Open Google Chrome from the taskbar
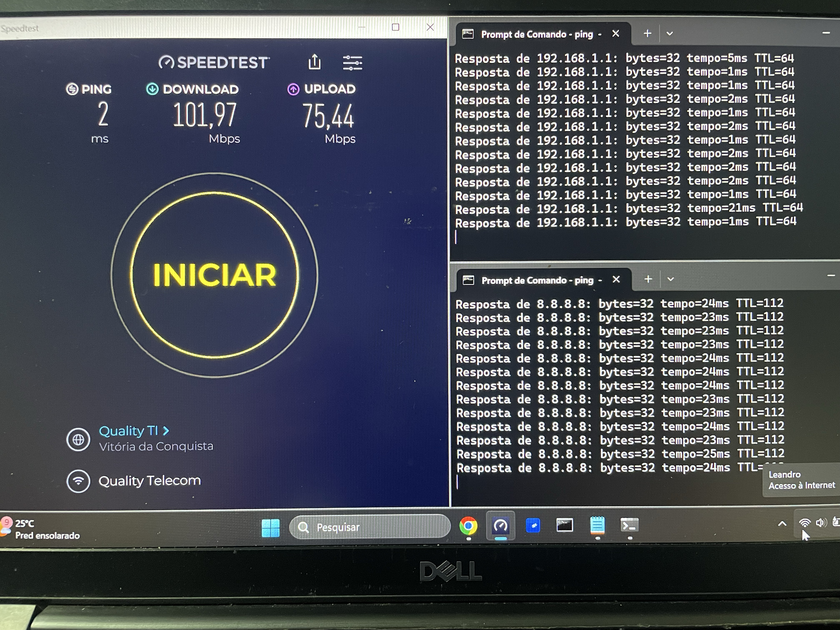Viewport: 840px width, 630px height. pos(468,526)
